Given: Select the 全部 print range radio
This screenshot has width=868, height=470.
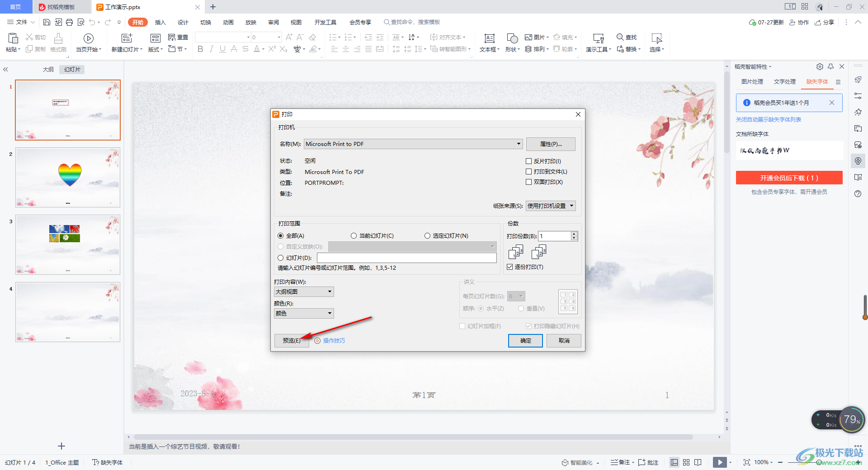Looking at the screenshot, I should 281,236.
